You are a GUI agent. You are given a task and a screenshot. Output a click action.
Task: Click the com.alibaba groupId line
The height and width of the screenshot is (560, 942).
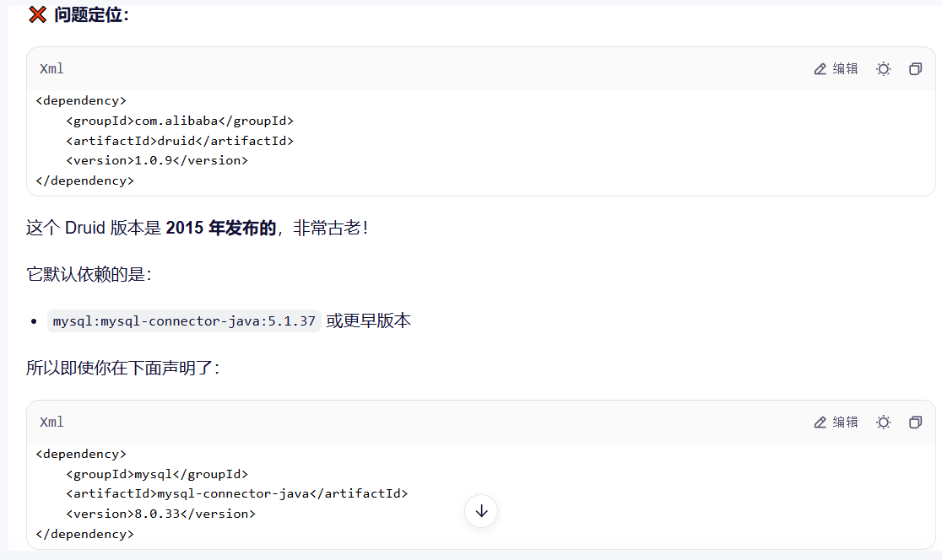[180, 121]
